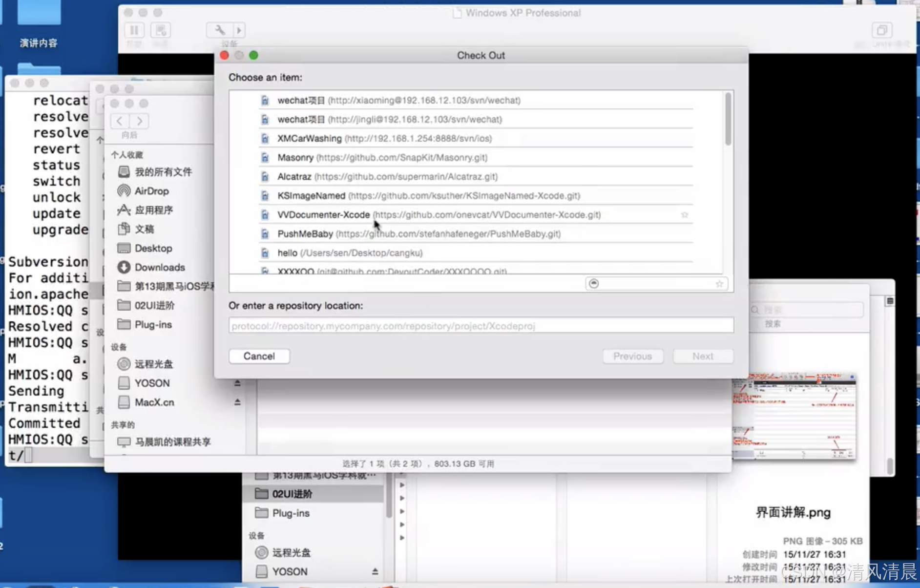This screenshot has height=588, width=920.
Task: Open 第13期黑马iOS folder in front Finder sidebar
Action: [165, 286]
